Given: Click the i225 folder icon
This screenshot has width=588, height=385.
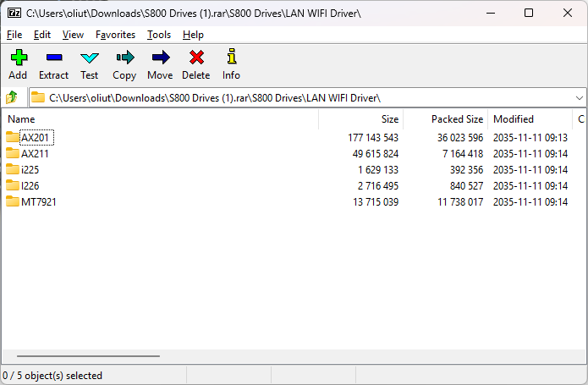Looking at the screenshot, I should click(13, 169).
